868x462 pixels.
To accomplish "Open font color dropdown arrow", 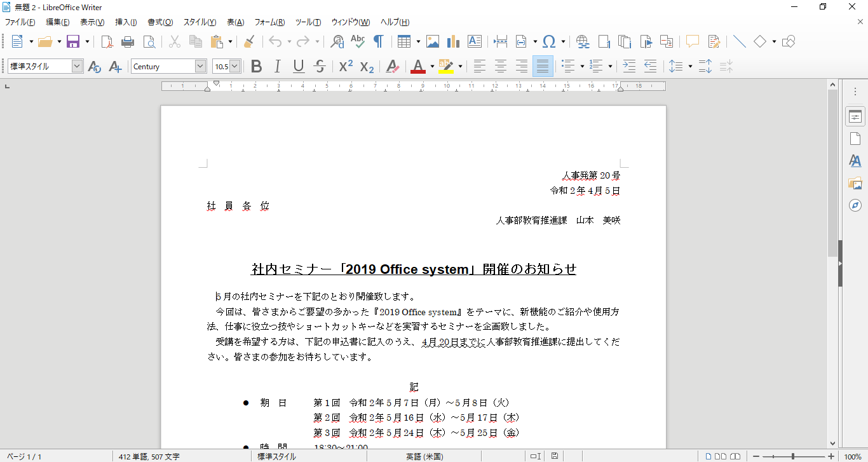I will [432, 66].
